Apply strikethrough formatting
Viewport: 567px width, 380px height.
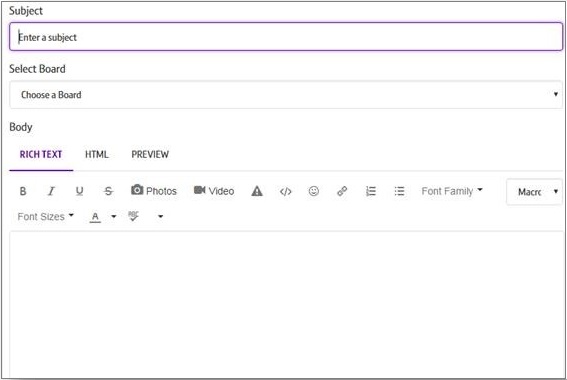click(x=108, y=191)
